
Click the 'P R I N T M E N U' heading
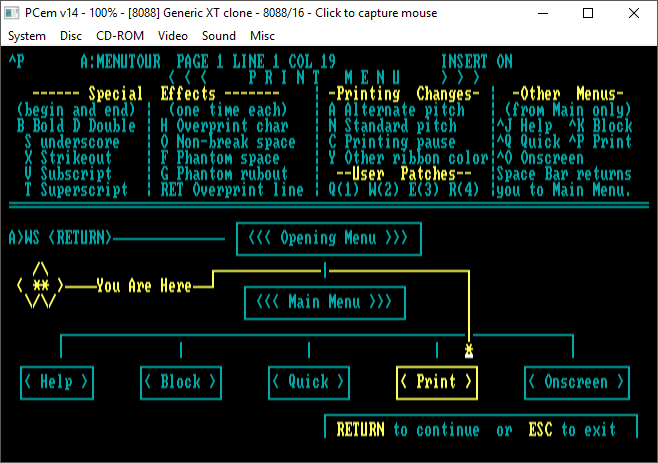coord(324,78)
